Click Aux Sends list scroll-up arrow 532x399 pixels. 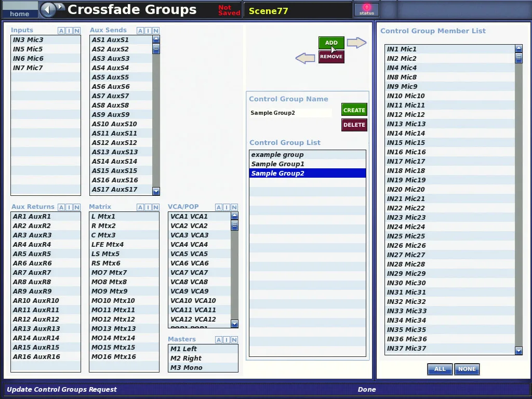pyautogui.click(x=156, y=39)
